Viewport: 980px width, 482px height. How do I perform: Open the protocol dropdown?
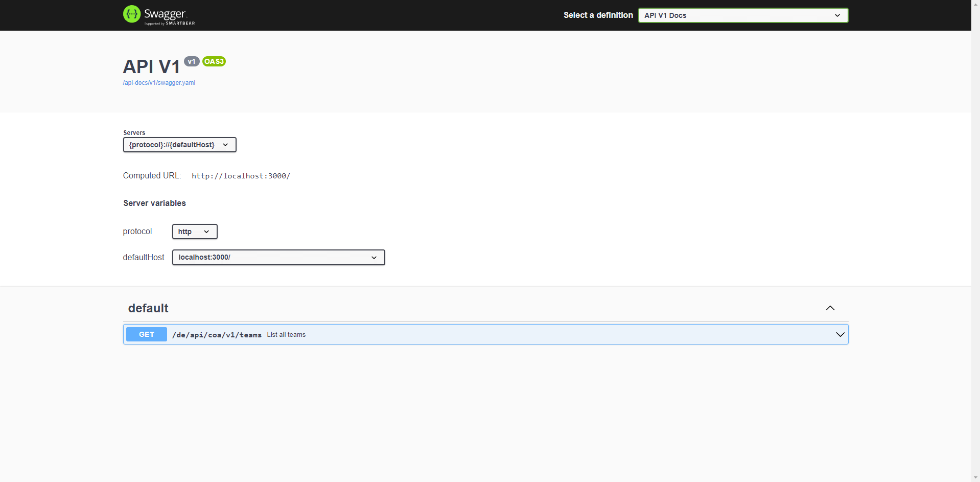(x=194, y=232)
